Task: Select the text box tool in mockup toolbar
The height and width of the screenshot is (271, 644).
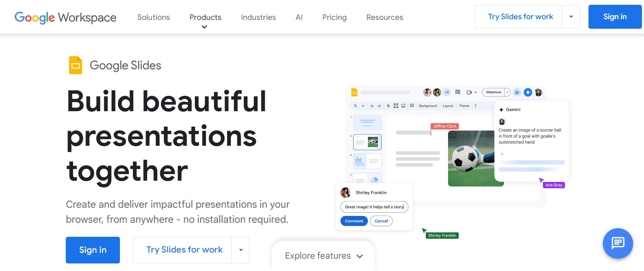Action: (x=396, y=106)
